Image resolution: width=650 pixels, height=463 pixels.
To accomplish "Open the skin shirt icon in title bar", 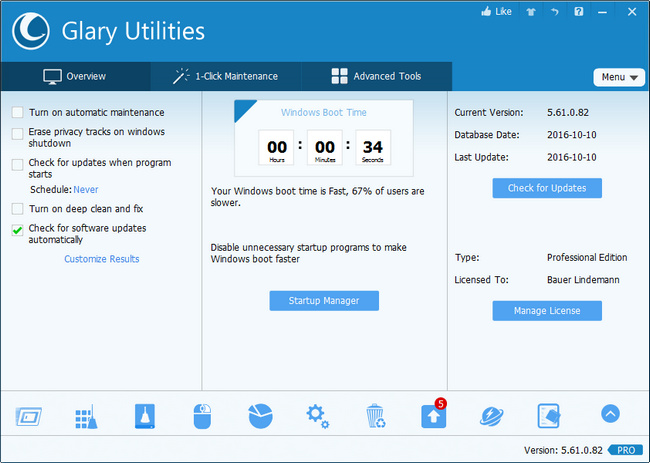I will pyautogui.click(x=531, y=12).
